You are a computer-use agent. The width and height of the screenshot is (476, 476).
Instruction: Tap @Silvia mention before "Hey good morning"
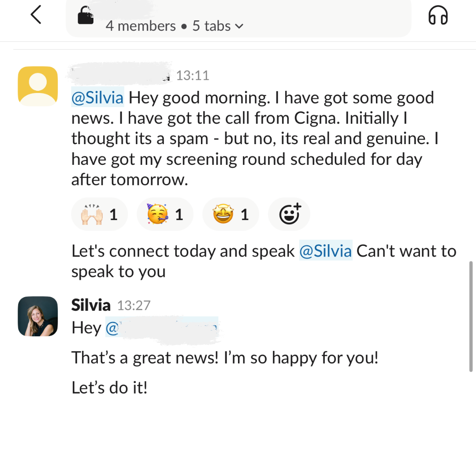tap(97, 97)
